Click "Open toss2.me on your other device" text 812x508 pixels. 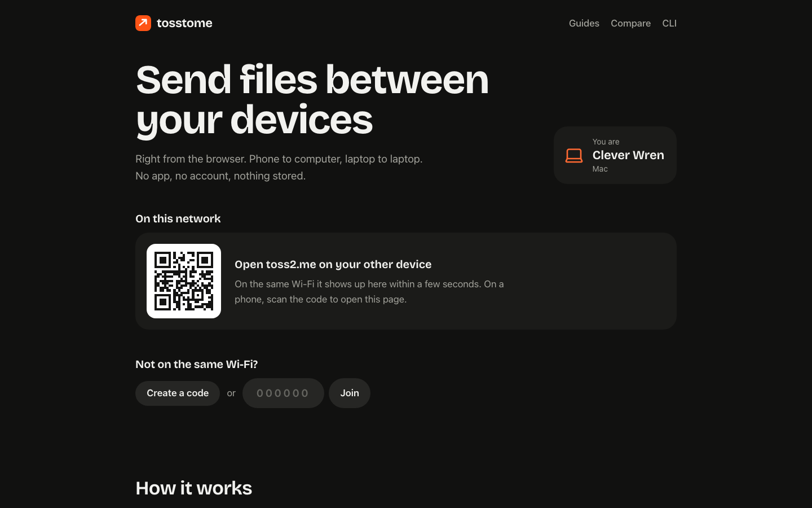tap(333, 264)
